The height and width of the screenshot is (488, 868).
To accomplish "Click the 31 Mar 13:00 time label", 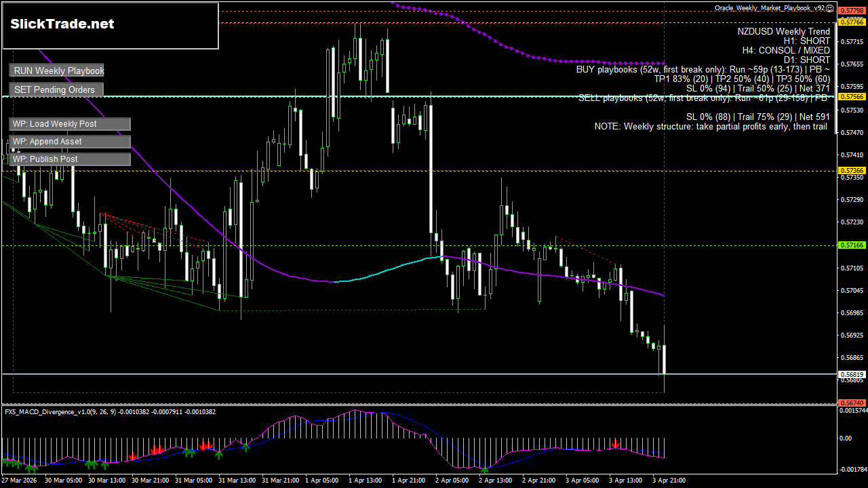I will (237, 481).
